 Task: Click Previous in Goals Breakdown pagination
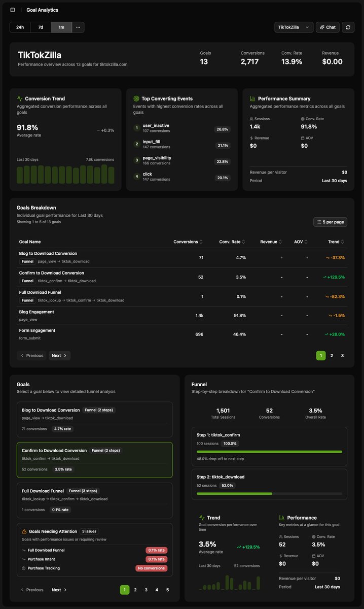31,356
